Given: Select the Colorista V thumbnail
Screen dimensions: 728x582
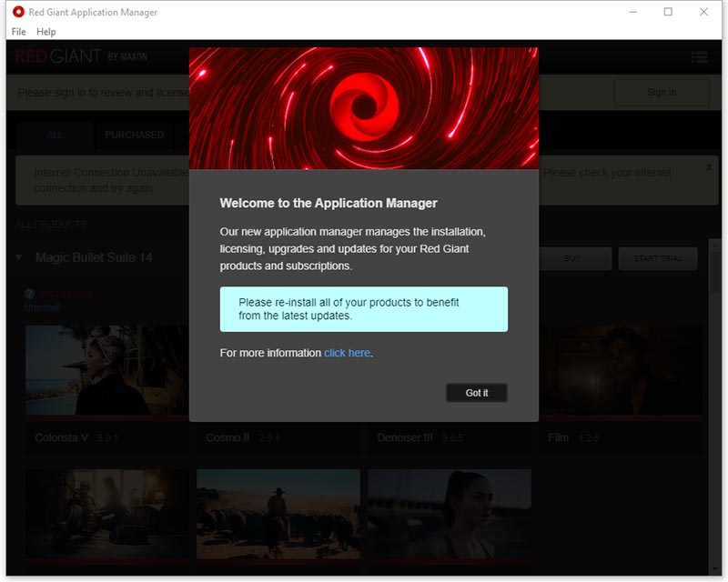Looking at the screenshot, I should click(x=107, y=370).
